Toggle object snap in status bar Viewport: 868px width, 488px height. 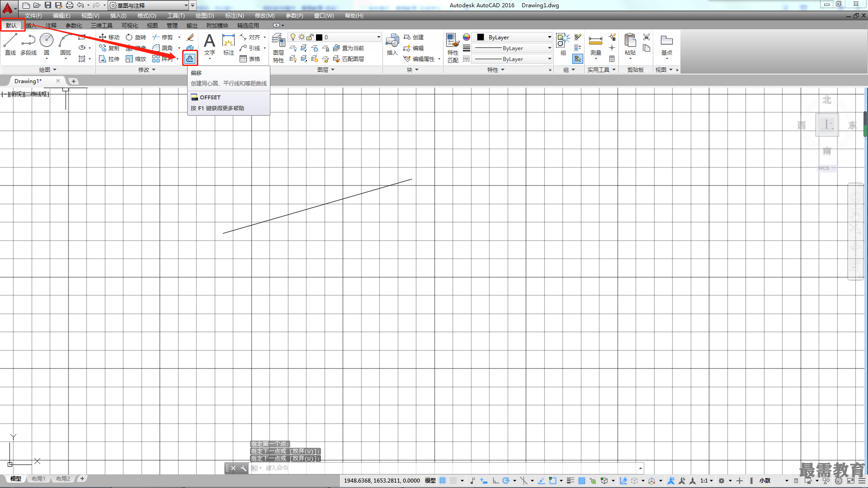pos(552,481)
